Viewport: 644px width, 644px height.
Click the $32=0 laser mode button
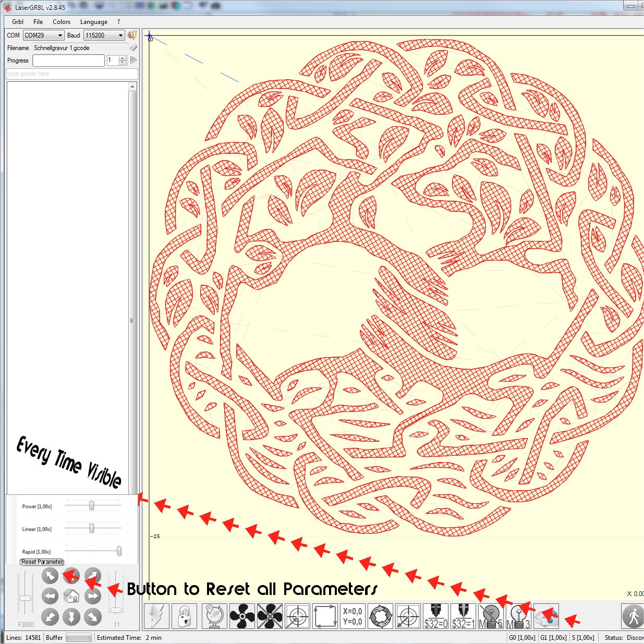tap(435, 616)
